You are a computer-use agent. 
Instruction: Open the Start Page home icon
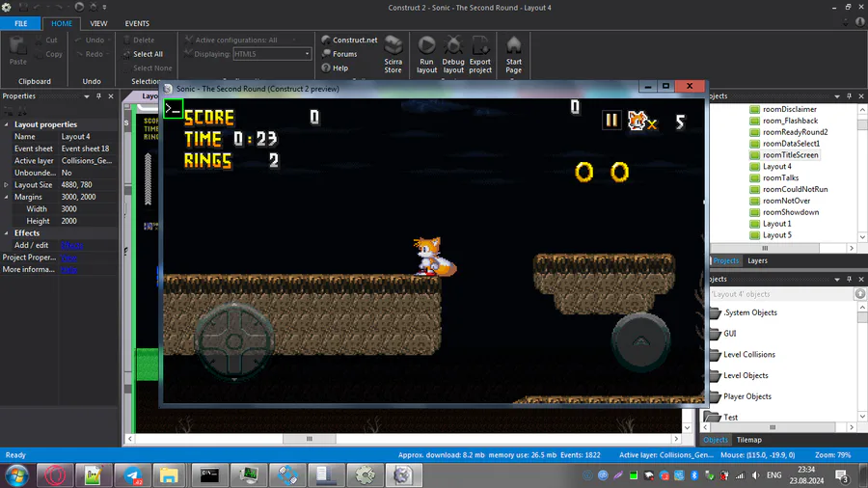point(514,45)
